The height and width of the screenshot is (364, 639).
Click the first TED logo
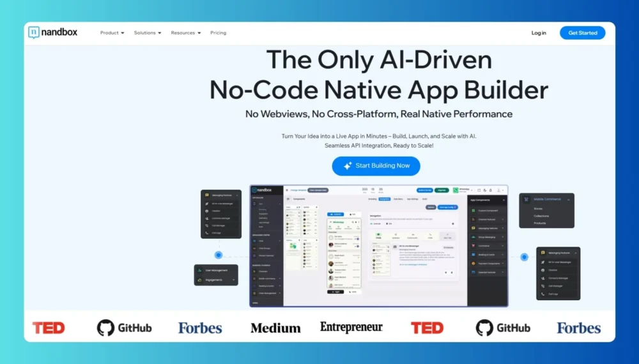coord(49,328)
